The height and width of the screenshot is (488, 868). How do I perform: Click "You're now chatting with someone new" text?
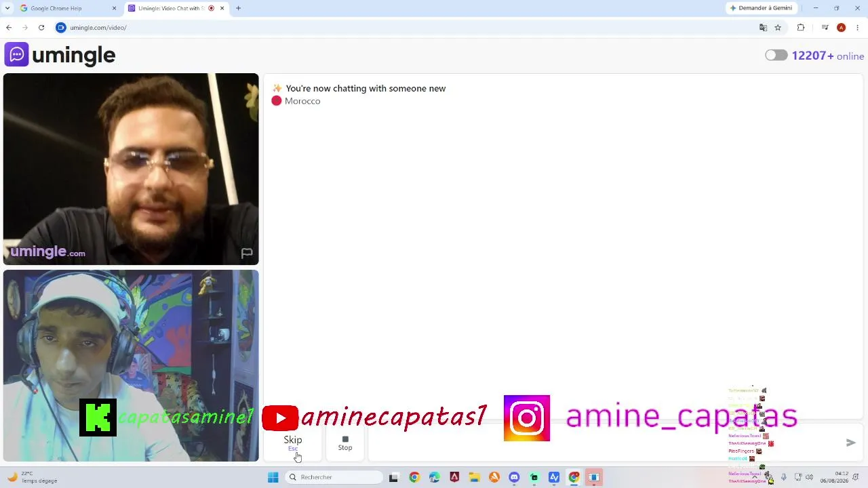coord(366,88)
